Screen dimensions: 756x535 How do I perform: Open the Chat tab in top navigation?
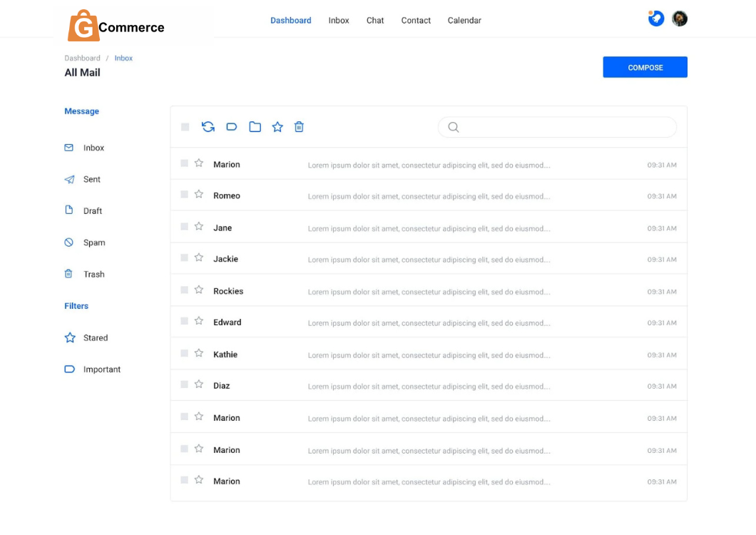375,21
